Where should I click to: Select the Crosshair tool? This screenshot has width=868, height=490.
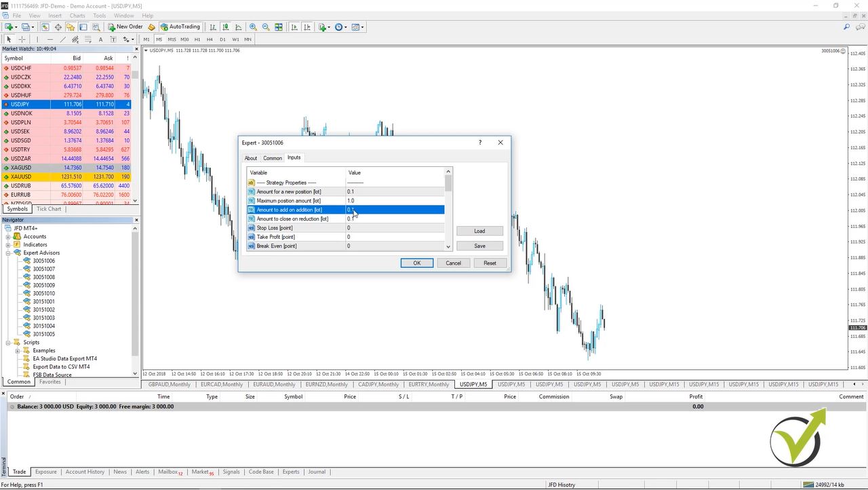(21, 39)
